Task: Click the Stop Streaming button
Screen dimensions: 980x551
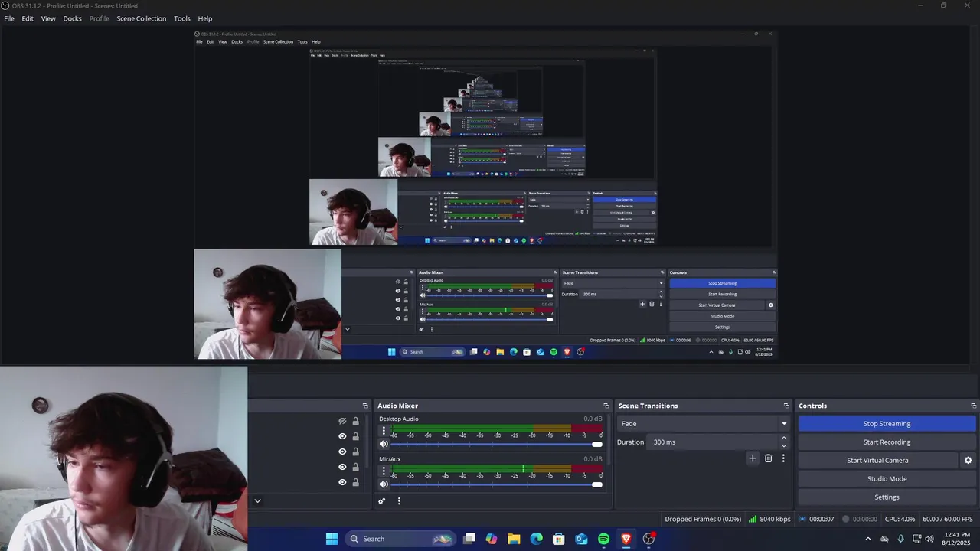Action: (887, 424)
